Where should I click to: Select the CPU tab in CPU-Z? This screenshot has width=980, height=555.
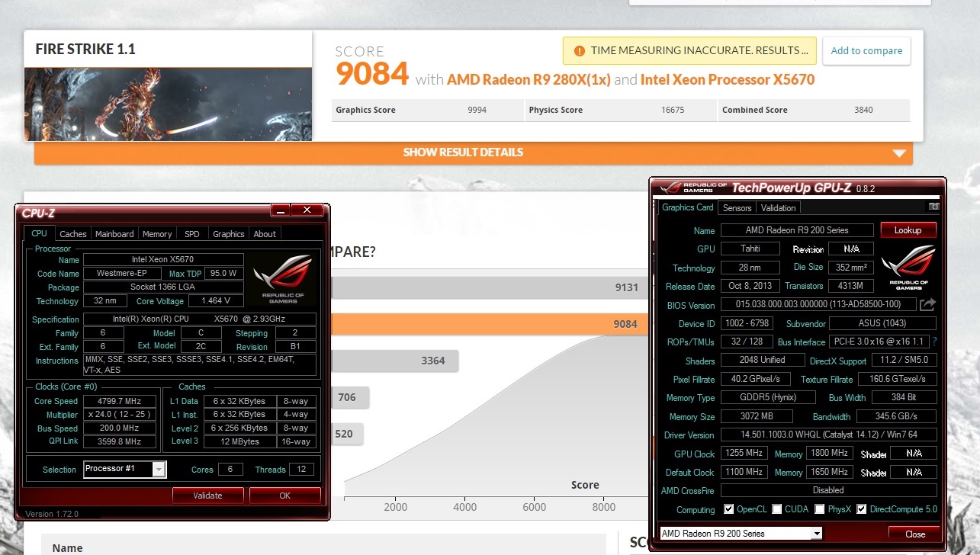(39, 233)
